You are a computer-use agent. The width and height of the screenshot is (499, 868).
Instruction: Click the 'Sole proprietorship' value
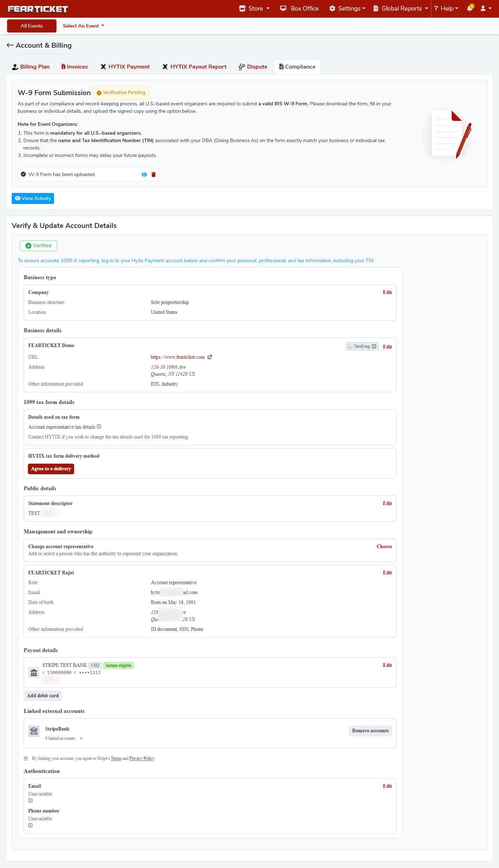(x=170, y=302)
